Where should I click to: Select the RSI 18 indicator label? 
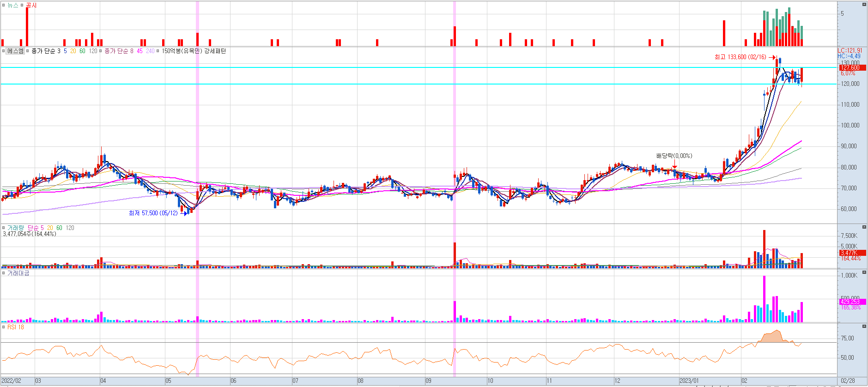(x=16, y=327)
